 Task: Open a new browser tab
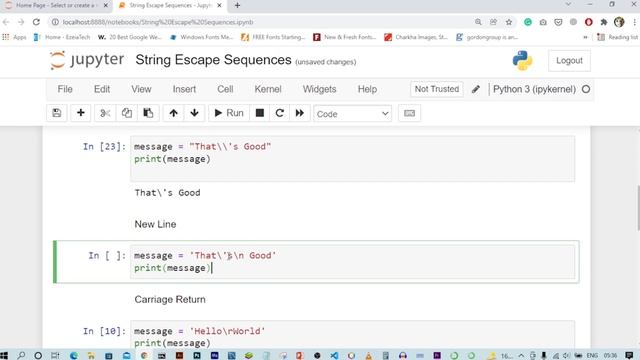click(x=237, y=5)
